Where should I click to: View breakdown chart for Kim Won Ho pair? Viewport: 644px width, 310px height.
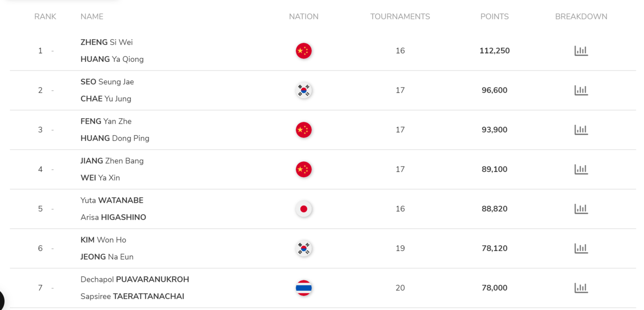(581, 249)
